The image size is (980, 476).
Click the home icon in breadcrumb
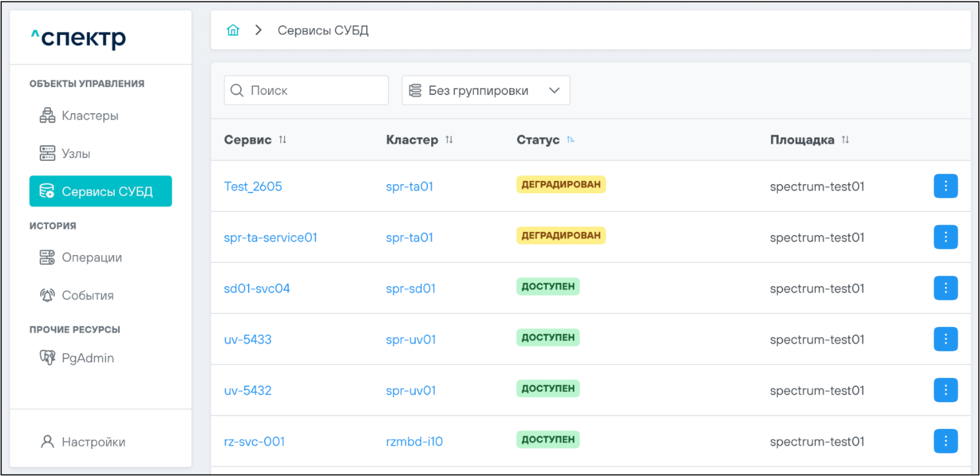233,30
